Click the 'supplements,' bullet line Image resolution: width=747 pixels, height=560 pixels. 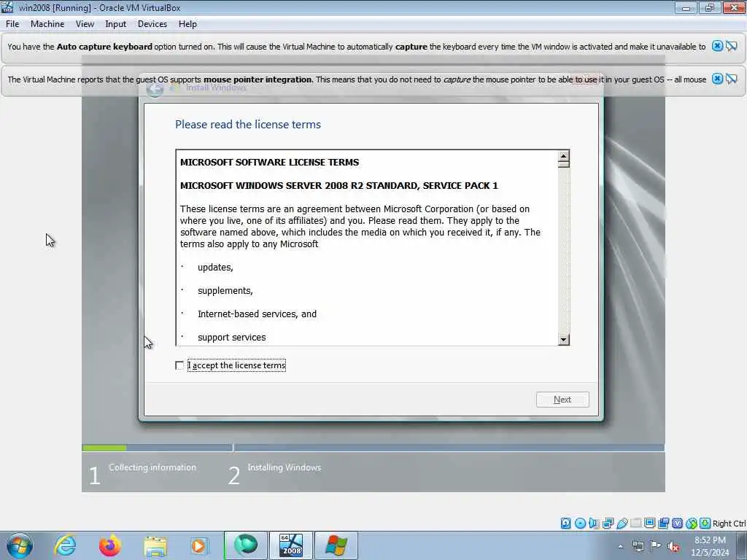(x=225, y=290)
